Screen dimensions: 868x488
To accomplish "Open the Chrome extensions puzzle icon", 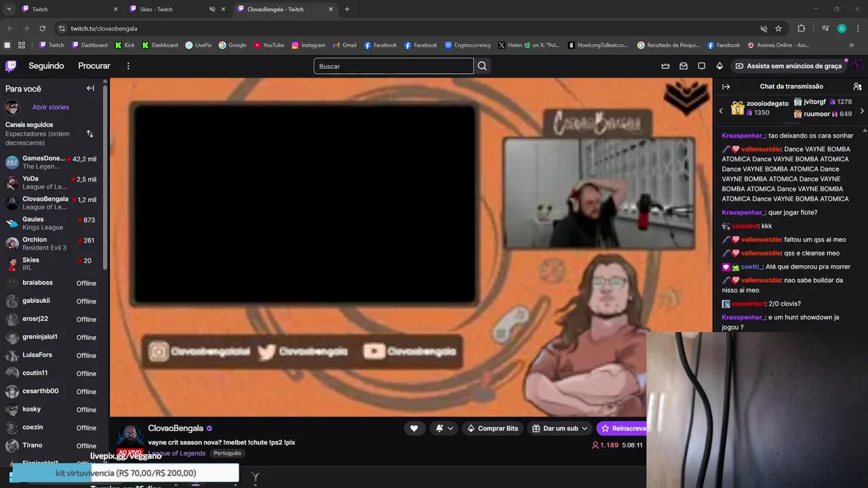I will 801,28.
